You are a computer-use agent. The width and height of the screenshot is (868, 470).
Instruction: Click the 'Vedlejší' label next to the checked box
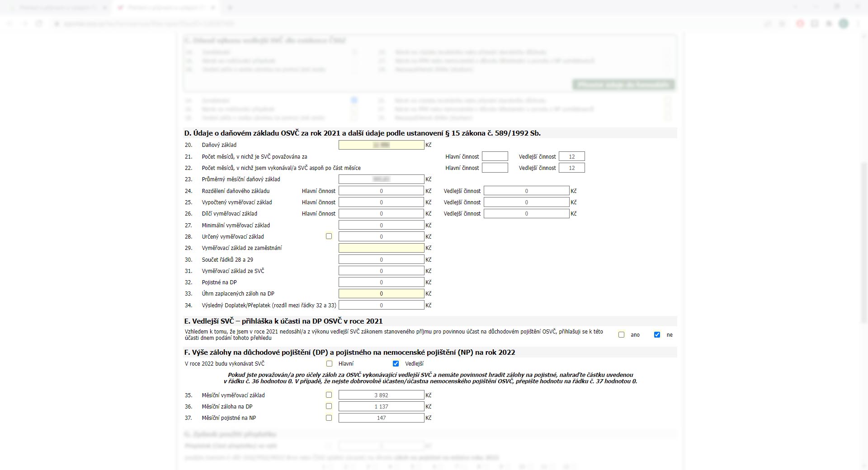(x=415, y=364)
